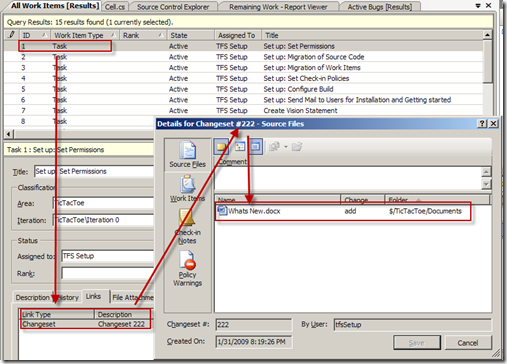The height and width of the screenshot is (364, 507).
Task: Click the third view toolbar icon in changeset dialog
Action: pyautogui.click(x=256, y=147)
